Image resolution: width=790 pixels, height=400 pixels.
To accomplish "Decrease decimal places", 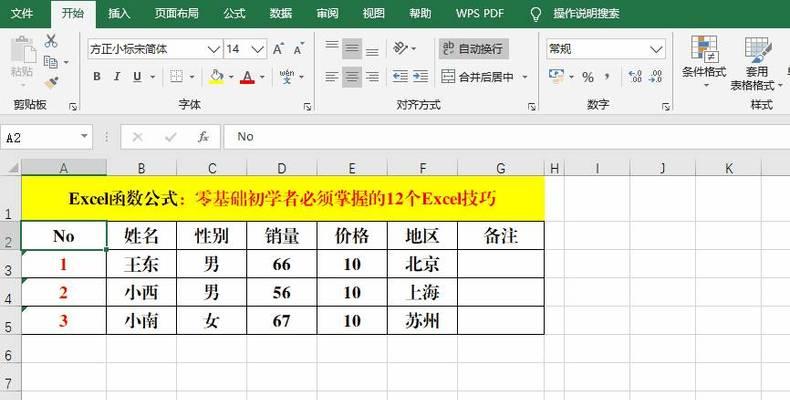I will tap(656, 77).
